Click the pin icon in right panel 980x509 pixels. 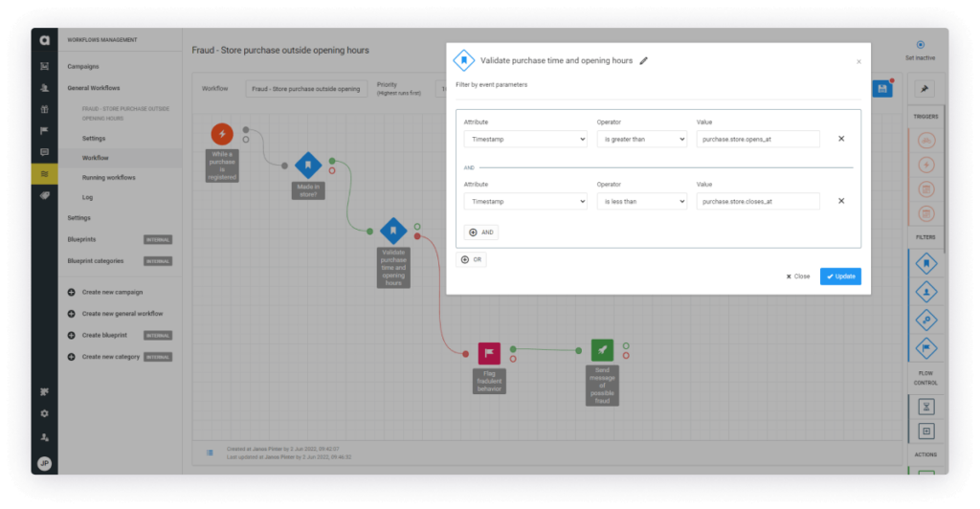[x=925, y=89]
